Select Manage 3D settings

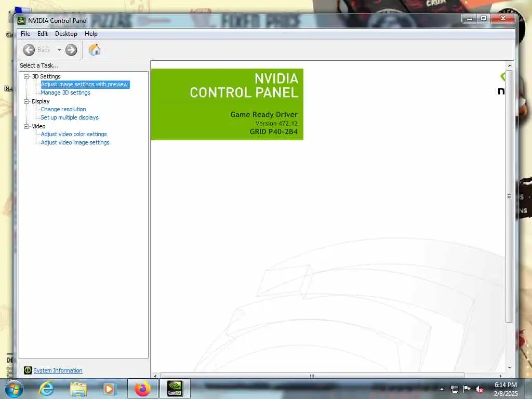tap(65, 92)
